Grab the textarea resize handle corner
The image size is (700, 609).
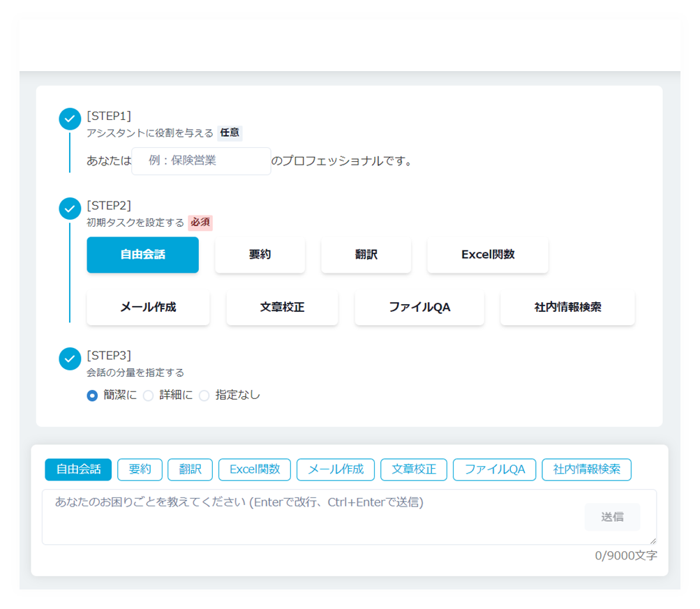tap(653, 541)
